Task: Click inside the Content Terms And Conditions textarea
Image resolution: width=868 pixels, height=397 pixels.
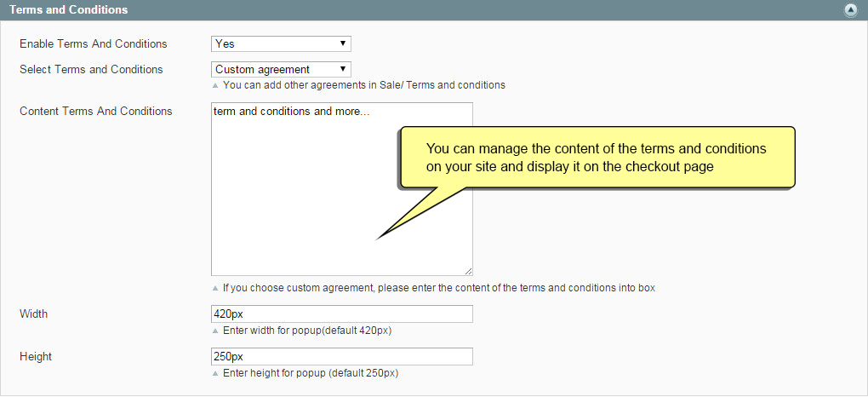Action: (x=341, y=189)
